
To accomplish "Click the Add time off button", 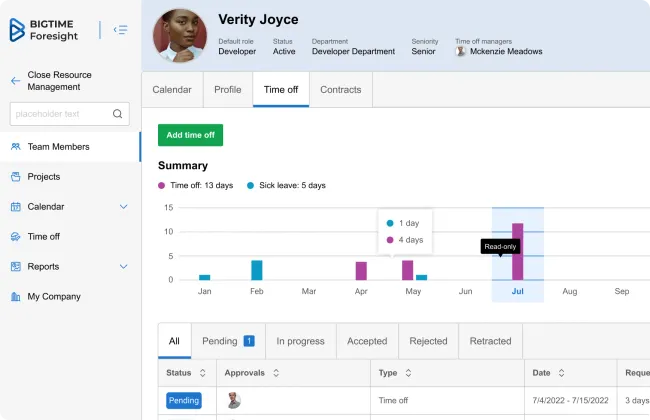I will [190, 135].
